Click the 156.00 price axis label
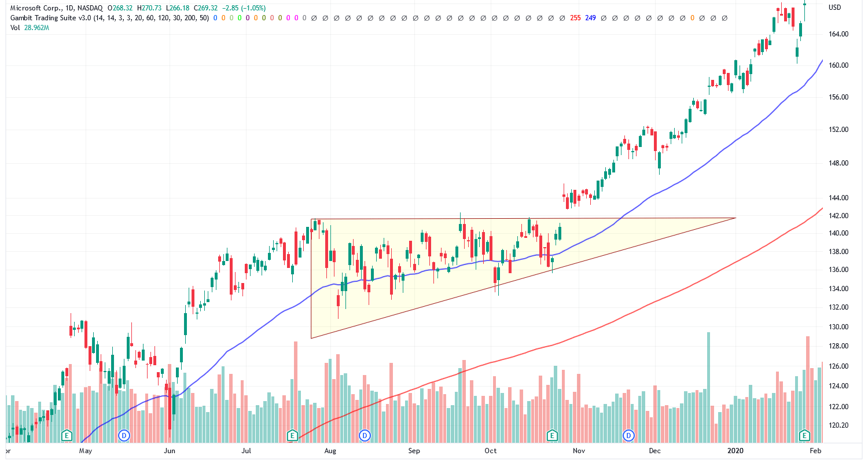 tap(838, 97)
